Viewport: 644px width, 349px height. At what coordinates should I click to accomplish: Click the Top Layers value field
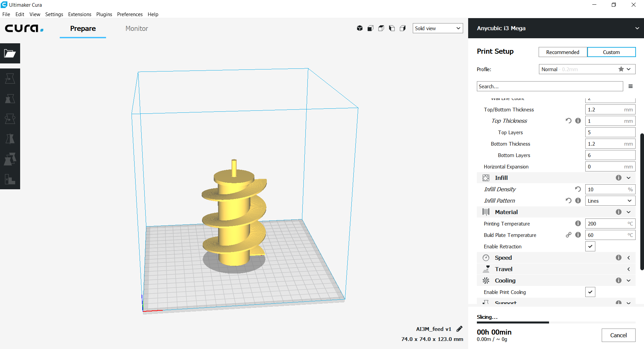pos(610,132)
